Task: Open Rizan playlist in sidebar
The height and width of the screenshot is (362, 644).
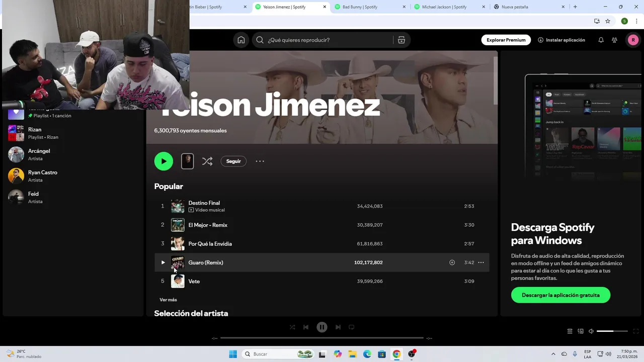Action: [x=73, y=133]
